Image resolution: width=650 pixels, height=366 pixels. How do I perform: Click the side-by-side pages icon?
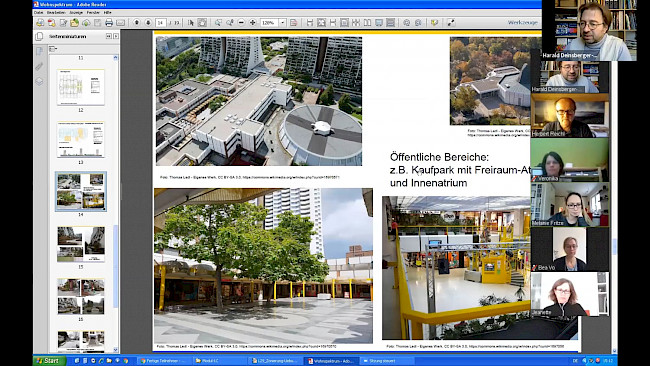pos(367,23)
